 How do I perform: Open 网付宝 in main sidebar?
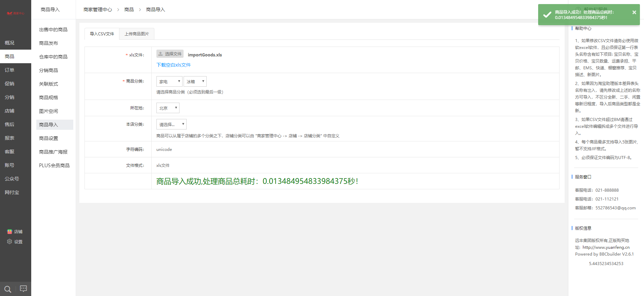pyautogui.click(x=16, y=192)
